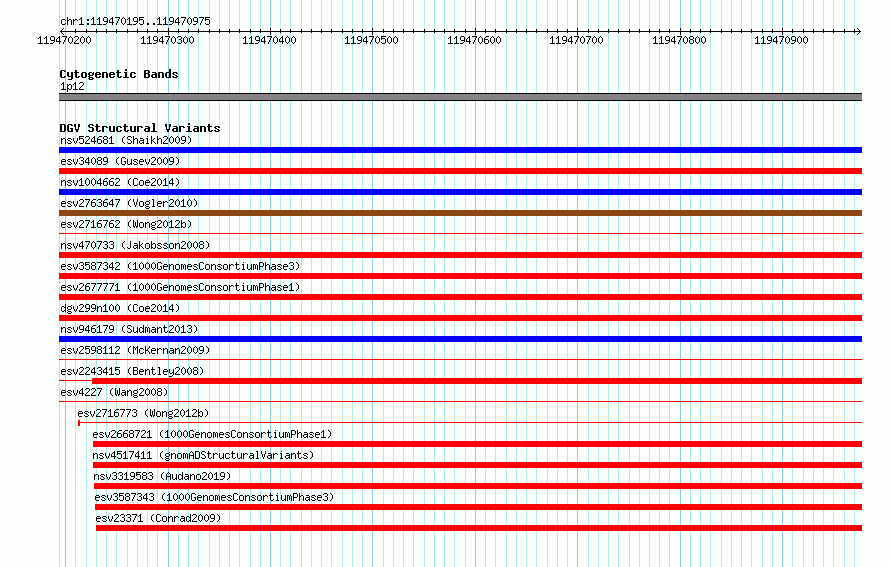
Task: Click the red bar under esv23371
Action: (479, 528)
